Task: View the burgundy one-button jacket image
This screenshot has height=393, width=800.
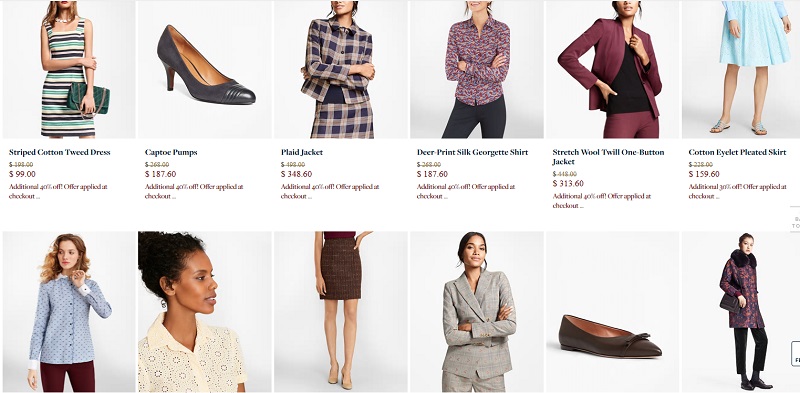Action: pyautogui.click(x=612, y=69)
